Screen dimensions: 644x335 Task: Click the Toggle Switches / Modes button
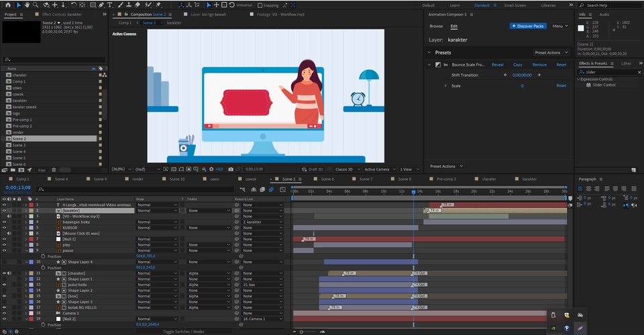184,331
